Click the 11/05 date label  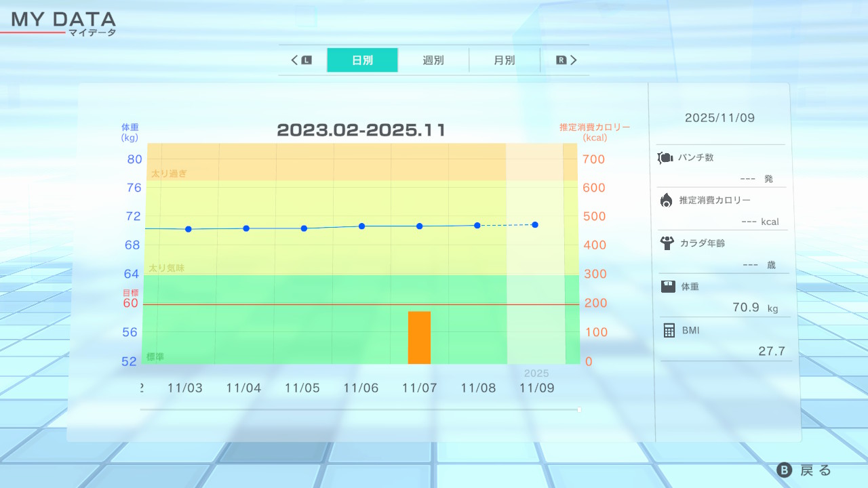tap(302, 388)
